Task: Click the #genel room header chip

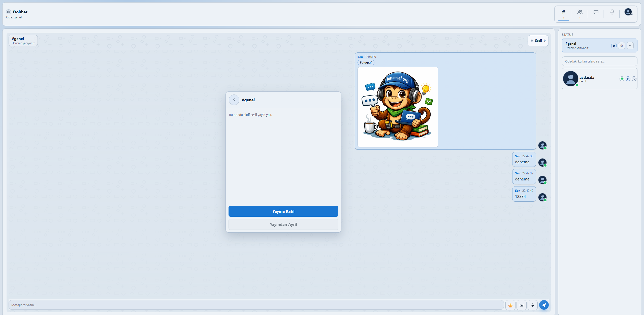Action: (x=23, y=41)
